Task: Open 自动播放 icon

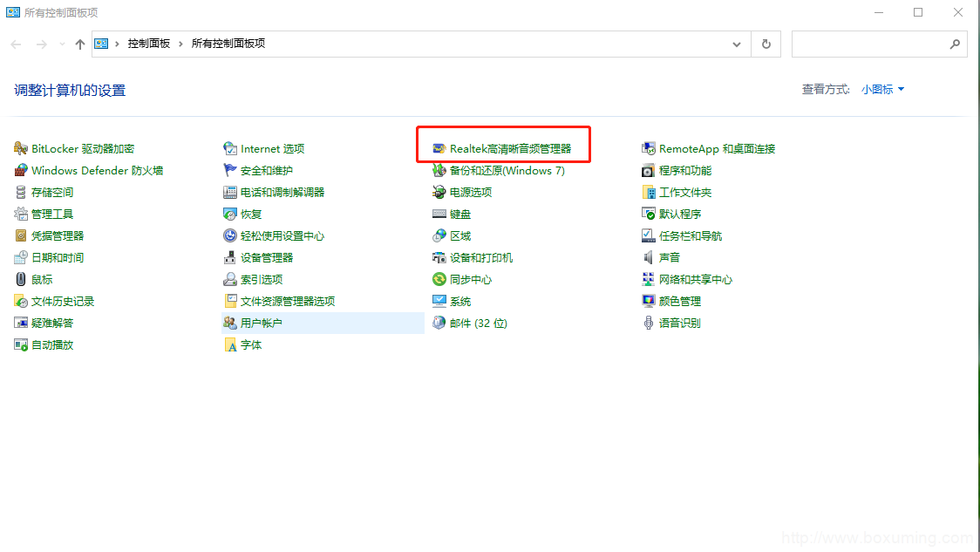Action: coord(21,345)
